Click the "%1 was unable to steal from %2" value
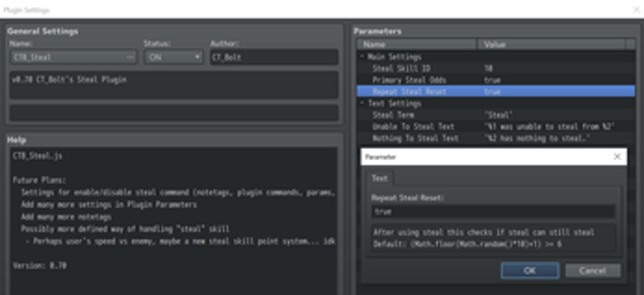644x295 pixels. coord(550,126)
